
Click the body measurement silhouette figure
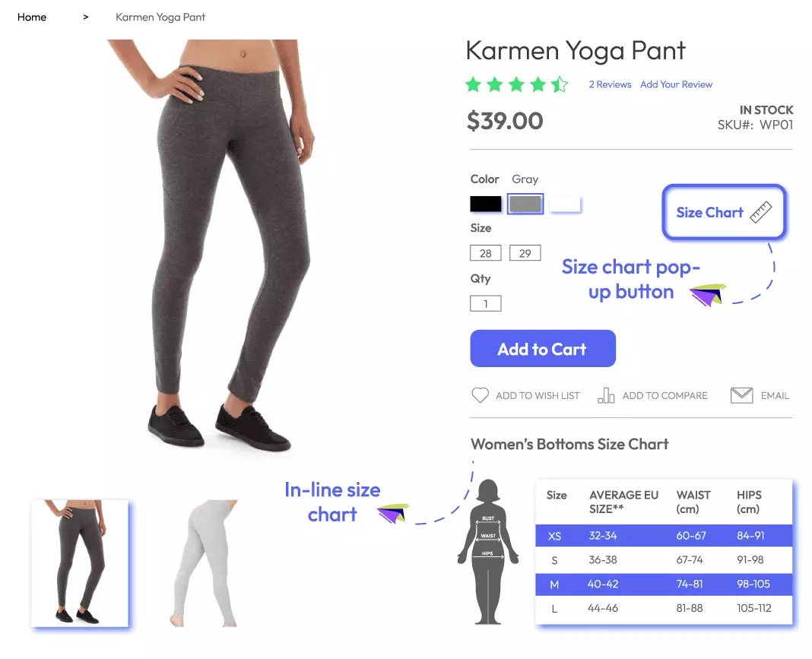click(488, 552)
